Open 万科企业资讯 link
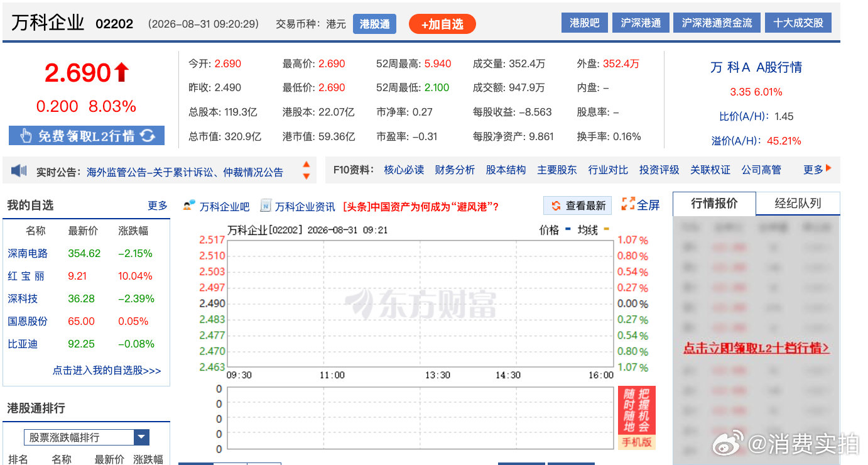This screenshot has height=465, width=868. pyautogui.click(x=305, y=206)
